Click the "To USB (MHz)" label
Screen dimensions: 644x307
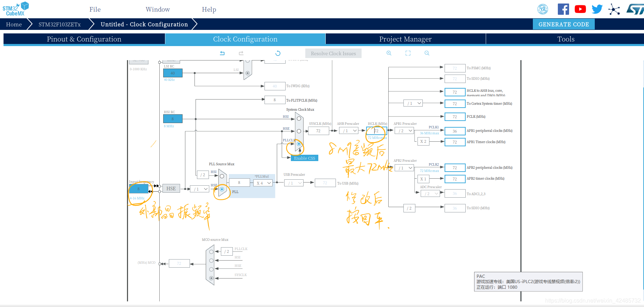[348, 183]
